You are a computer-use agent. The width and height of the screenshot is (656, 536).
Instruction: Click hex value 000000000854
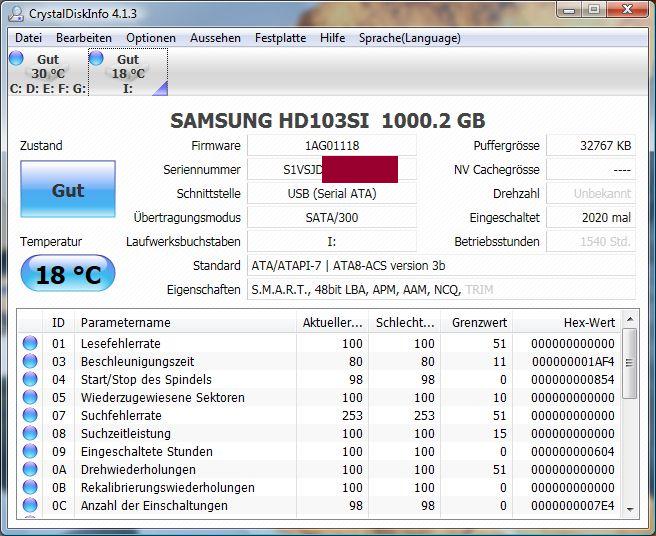[x=573, y=379]
